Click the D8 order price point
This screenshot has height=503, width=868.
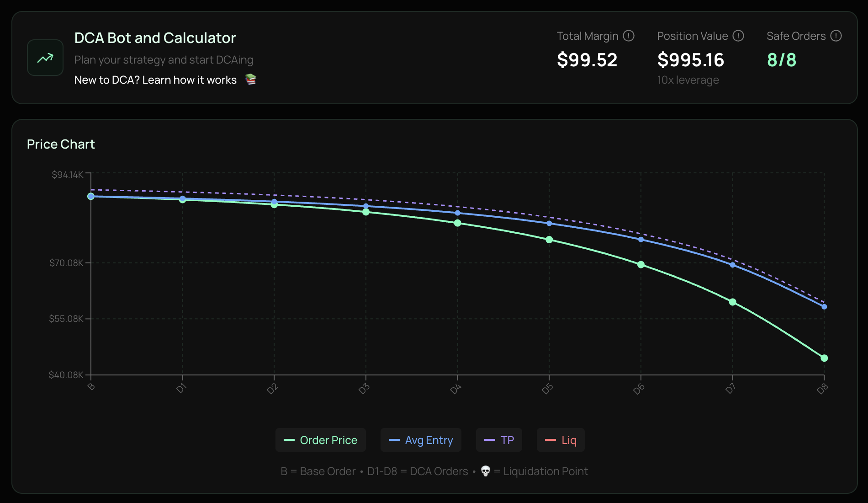(x=824, y=358)
